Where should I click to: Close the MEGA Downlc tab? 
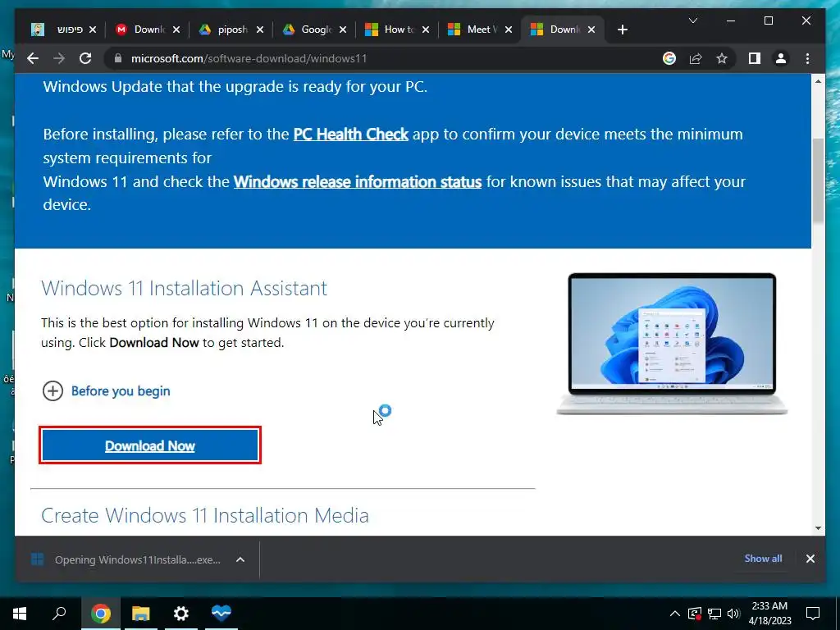pyautogui.click(x=176, y=30)
